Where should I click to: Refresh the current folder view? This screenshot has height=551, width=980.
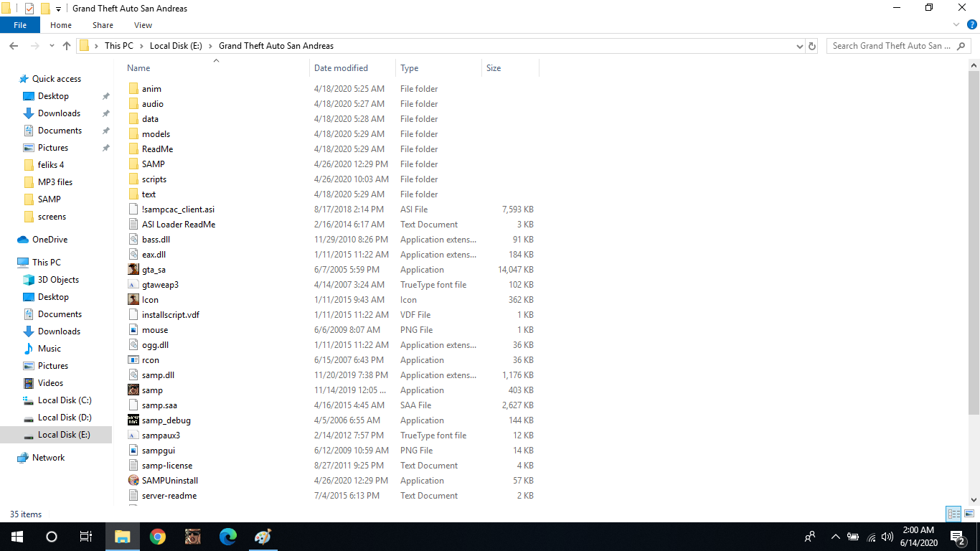tap(812, 46)
